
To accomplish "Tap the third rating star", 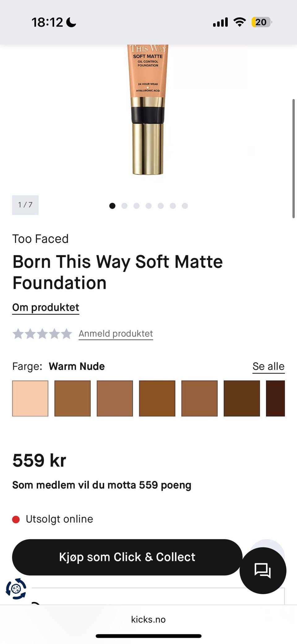I will click(x=42, y=334).
